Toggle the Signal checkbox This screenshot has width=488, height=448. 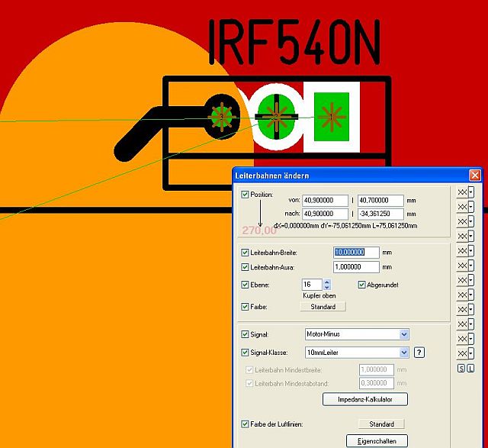[x=245, y=334]
